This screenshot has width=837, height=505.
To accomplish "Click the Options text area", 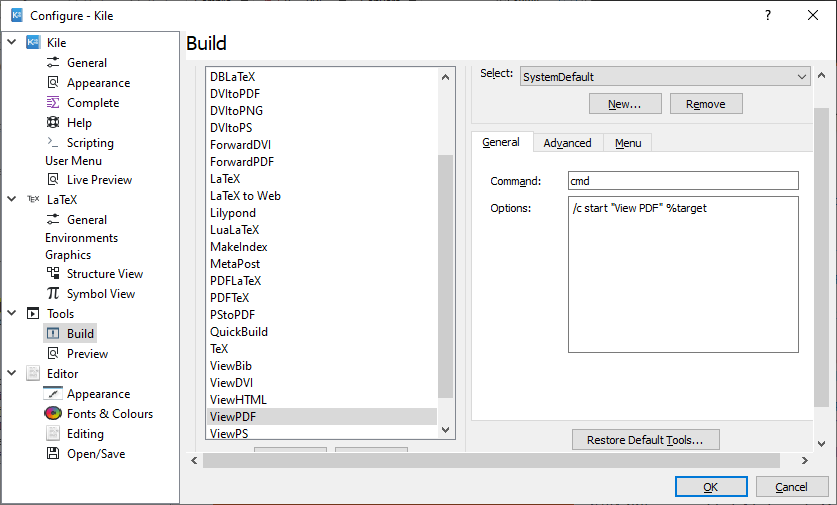I will 683,274.
